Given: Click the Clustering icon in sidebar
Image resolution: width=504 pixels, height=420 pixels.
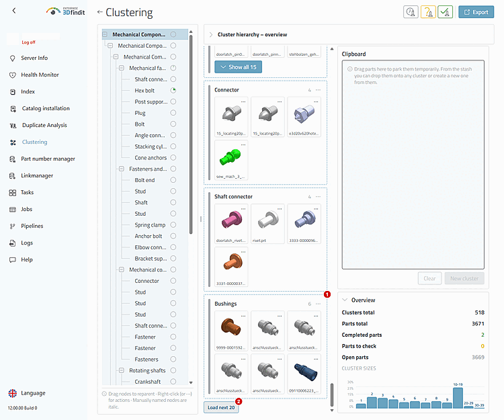Looking at the screenshot, I should pos(13,142).
